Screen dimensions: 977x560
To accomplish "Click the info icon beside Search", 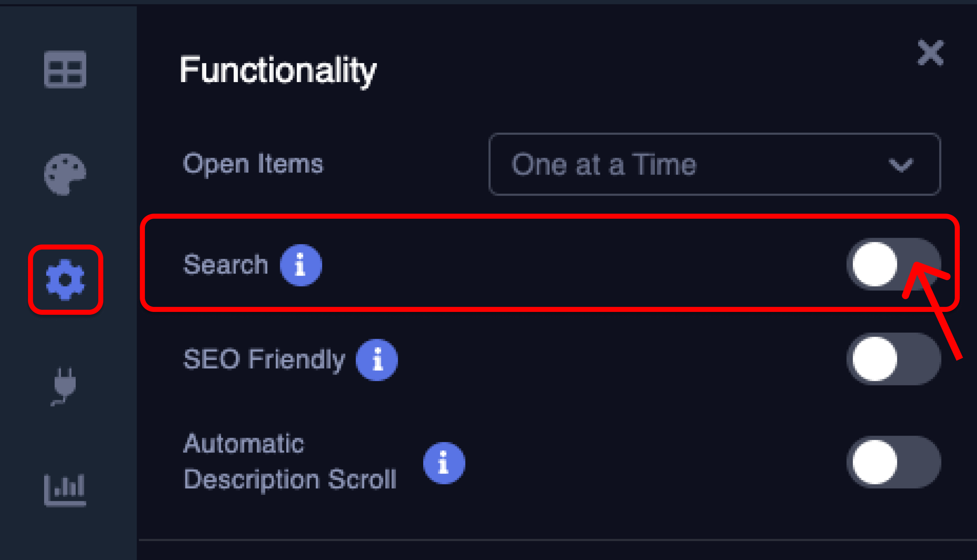I will [301, 265].
